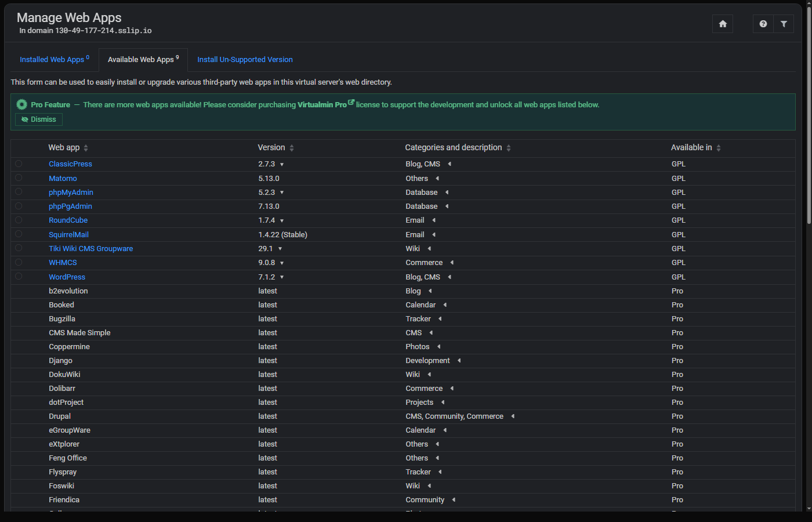
Task: Sort by Available in column arrows
Action: (719, 148)
